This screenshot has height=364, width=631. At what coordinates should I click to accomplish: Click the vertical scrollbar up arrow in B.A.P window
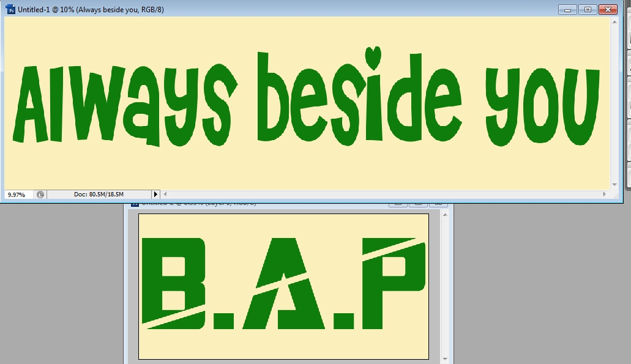tap(445, 215)
